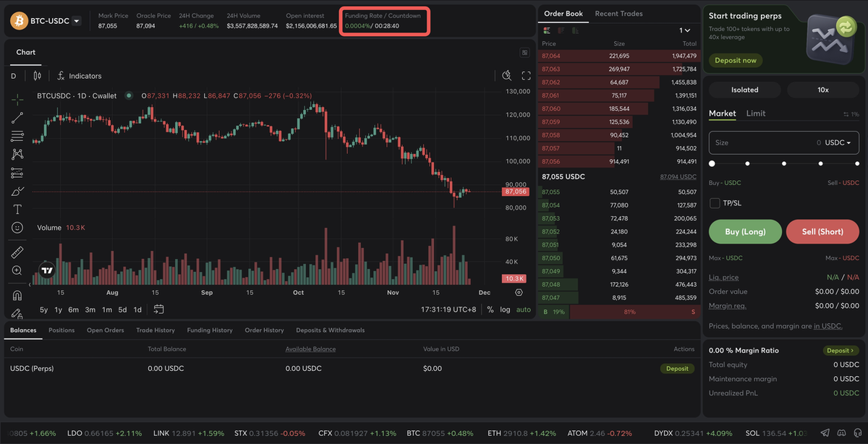Viewport: 868px width, 444px height.
Task: Click the quick search chart icon
Action: [x=507, y=76]
